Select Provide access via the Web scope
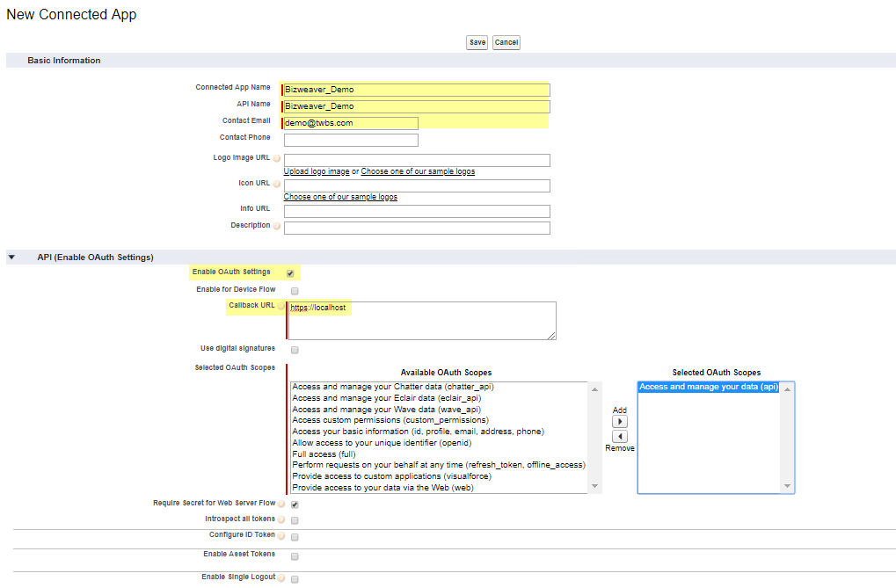This screenshot has height=588, width=896. [x=382, y=488]
